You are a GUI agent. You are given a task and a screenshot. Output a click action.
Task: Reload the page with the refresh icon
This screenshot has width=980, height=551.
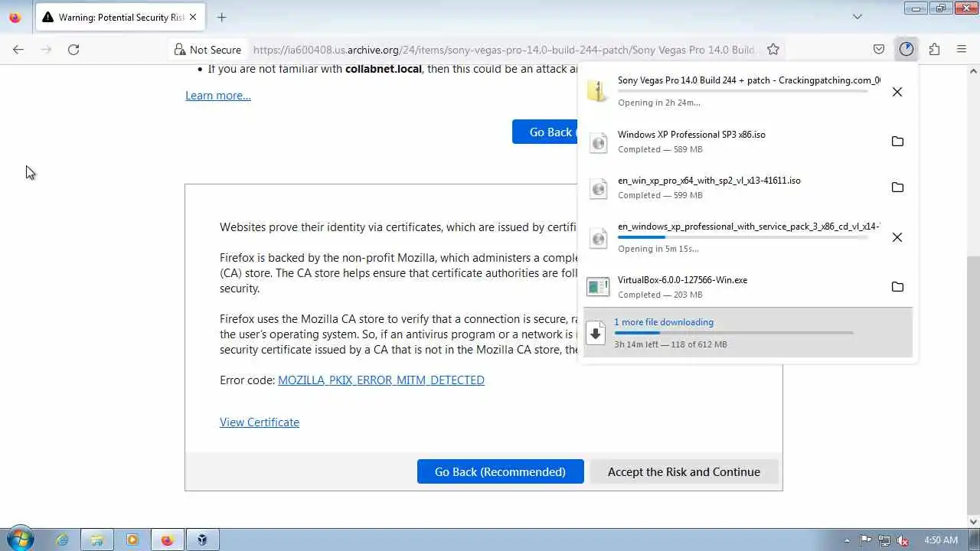(73, 50)
